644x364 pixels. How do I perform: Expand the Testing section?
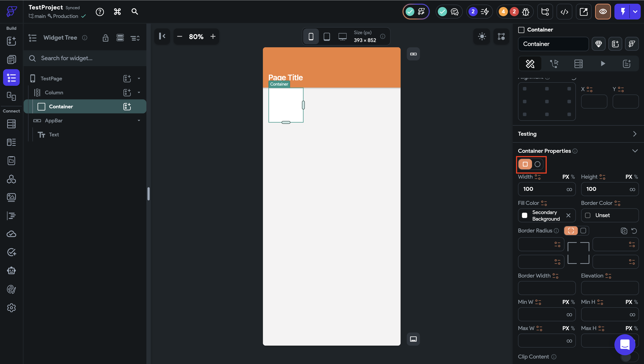pos(635,134)
